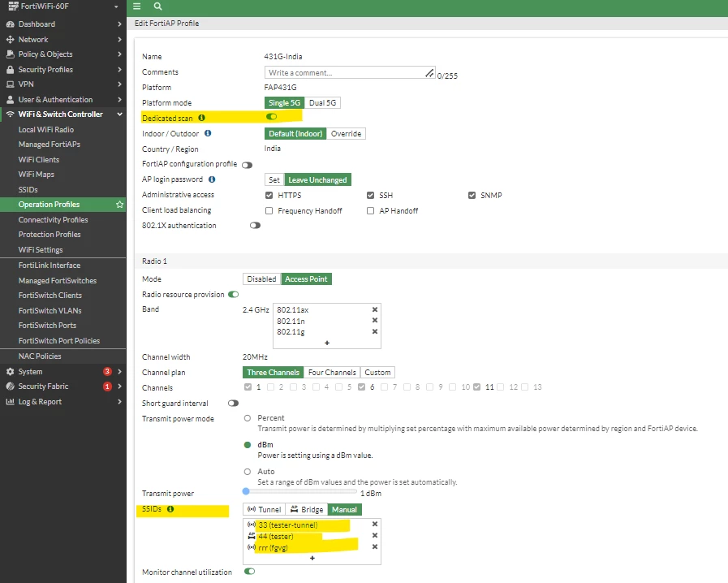Open NAC Policies menu item
The width and height of the screenshot is (728, 583).
(x=40, y=356)
